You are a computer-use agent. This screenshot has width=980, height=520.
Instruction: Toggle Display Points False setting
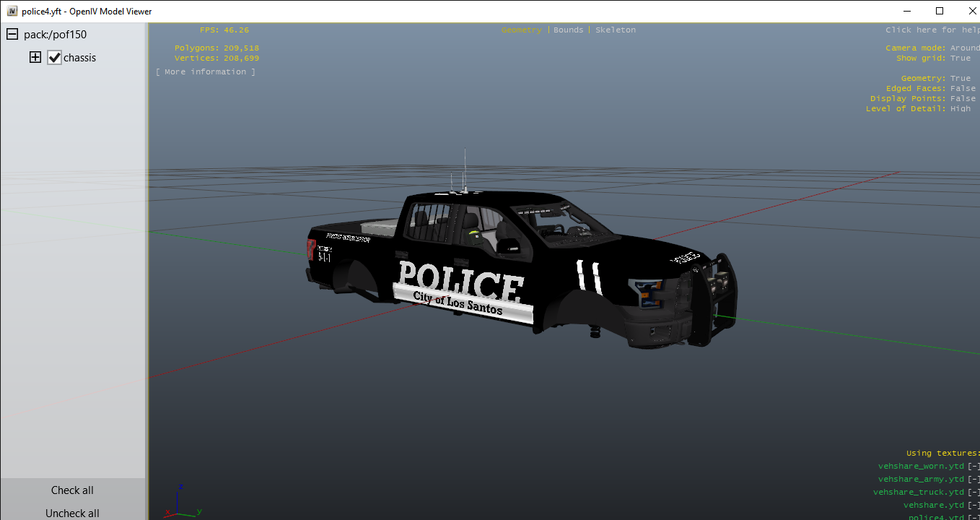pos(963,99)
